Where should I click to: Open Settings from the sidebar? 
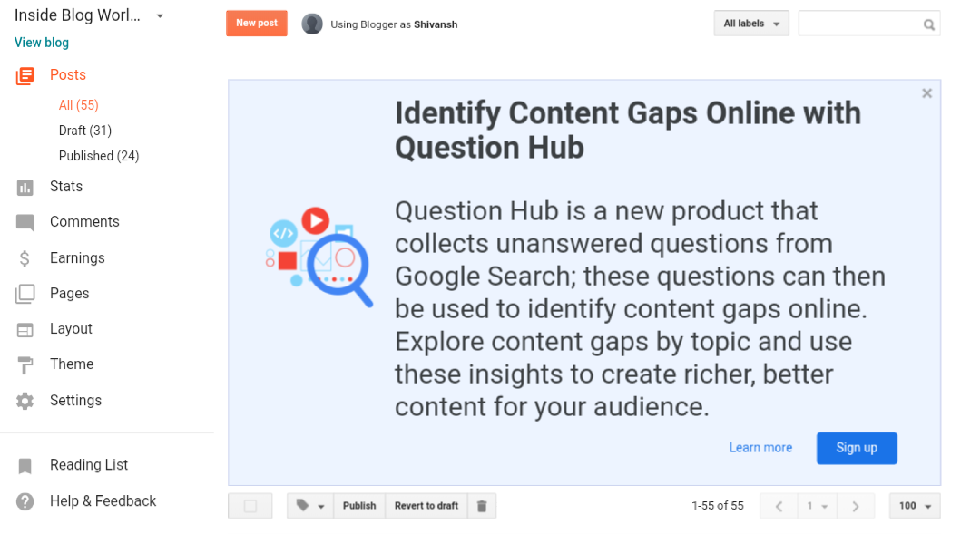pyautogui.click(x=75, y=401)
